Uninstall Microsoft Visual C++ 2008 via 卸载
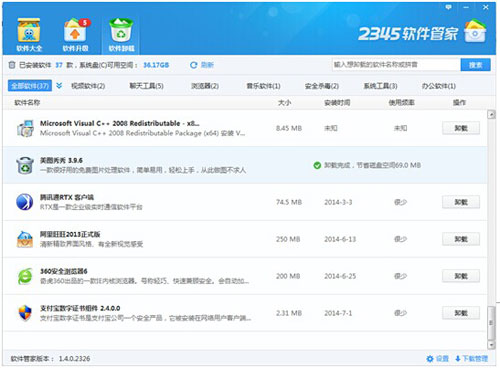This screenshot has width=500, height=368. (461, 128)
